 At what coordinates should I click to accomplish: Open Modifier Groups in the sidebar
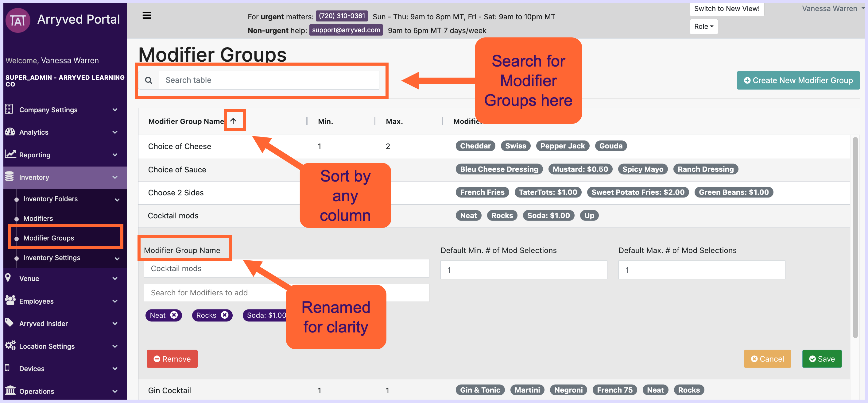49,238
